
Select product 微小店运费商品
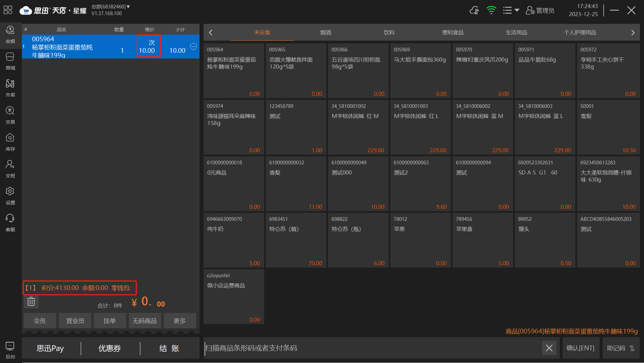pyautogui.click(x=234, y=297)
